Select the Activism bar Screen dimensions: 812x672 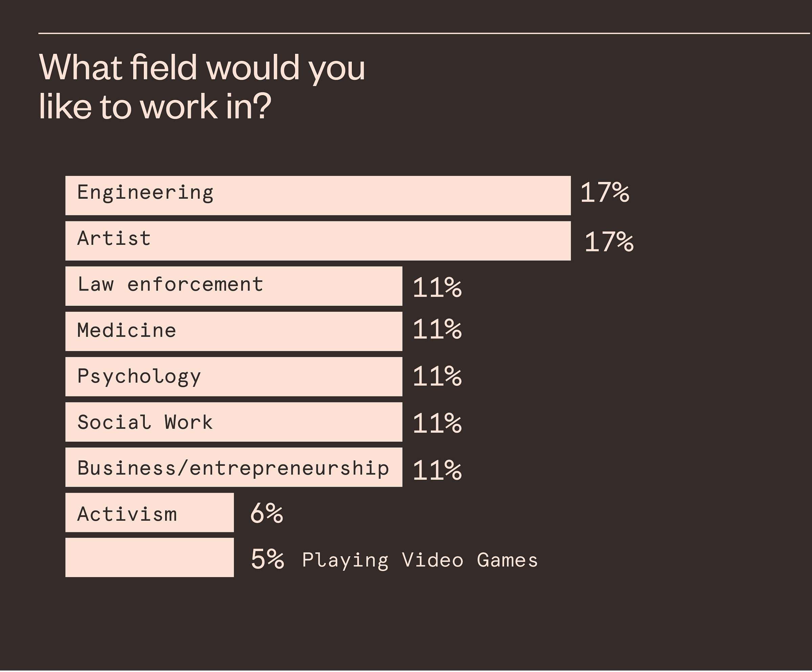(150, 512)
